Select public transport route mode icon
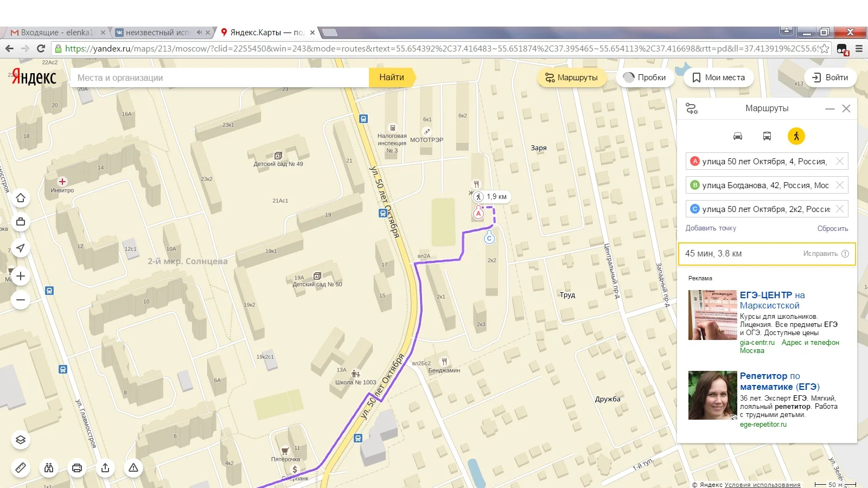 pos(767,136)
